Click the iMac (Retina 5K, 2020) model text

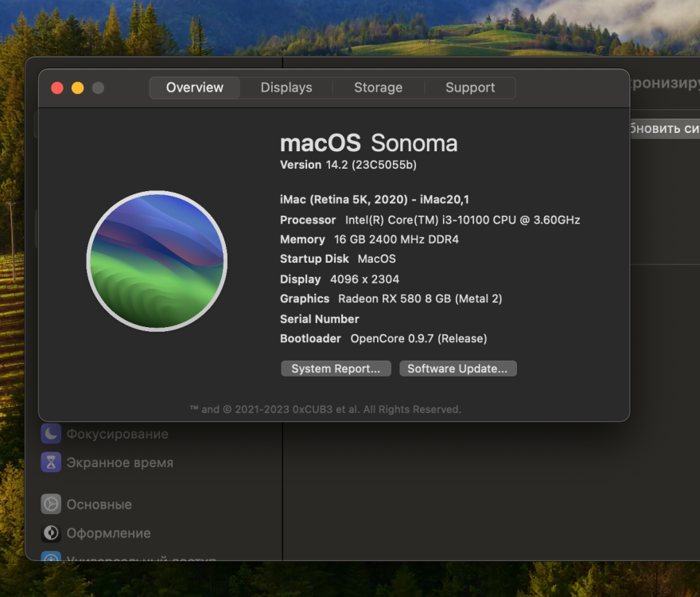(375, 200)
